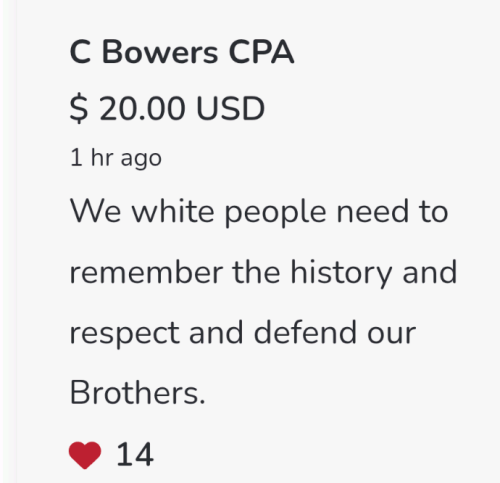Viewport: 500px width, 483px height.
Task: Click the like count number 14
Action: 135,454
